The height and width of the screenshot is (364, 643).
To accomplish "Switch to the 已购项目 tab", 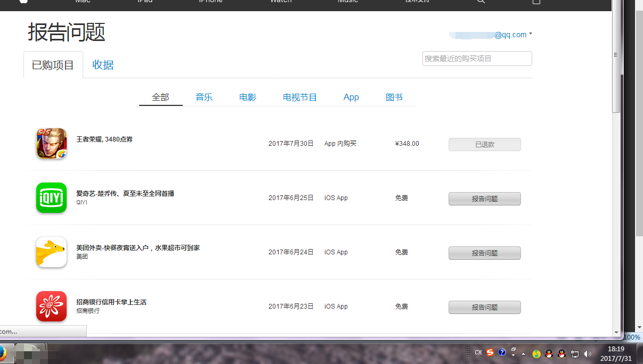I will coord(53,65).
